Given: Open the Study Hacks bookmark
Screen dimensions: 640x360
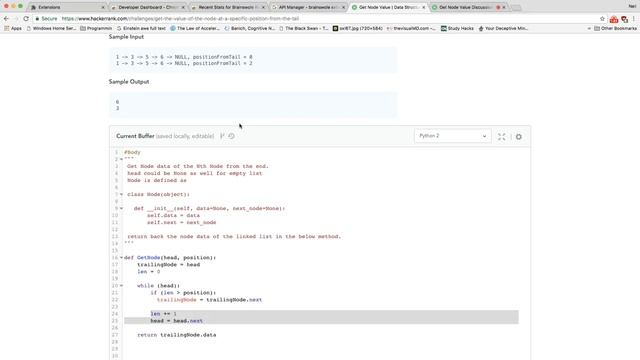Looking at the screenshot, I should point(457,29).
